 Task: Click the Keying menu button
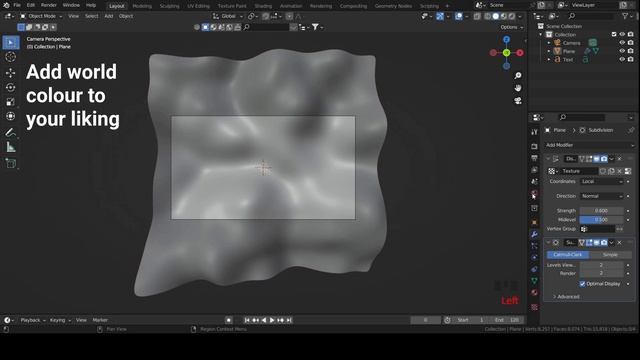point(60,320)
